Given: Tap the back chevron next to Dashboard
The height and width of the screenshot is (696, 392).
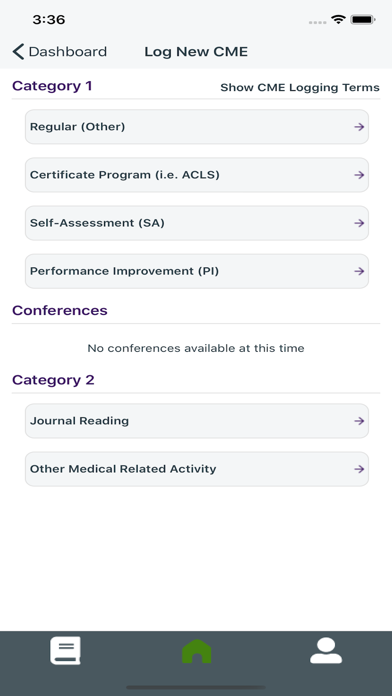Looking at the screenshot, I should (18, 52).
